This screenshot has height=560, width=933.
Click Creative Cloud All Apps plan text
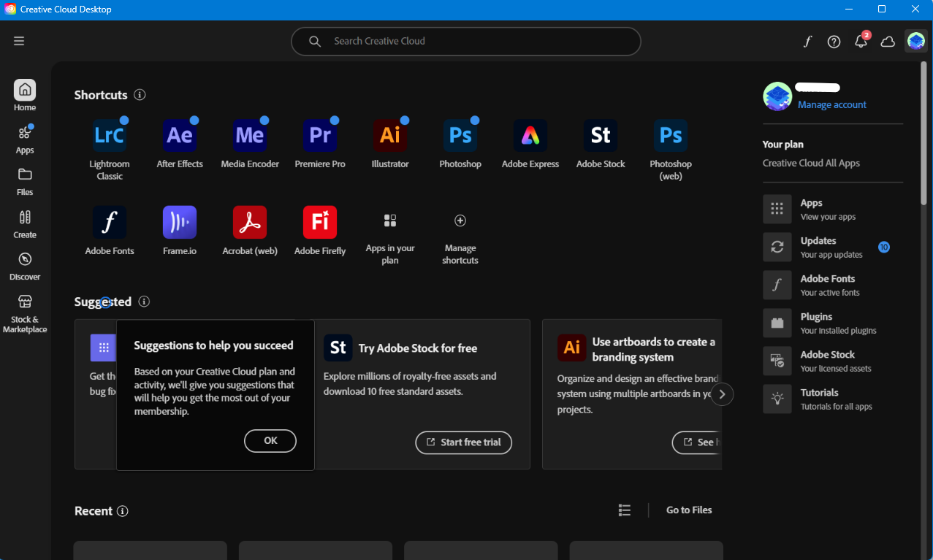[811, 163]
